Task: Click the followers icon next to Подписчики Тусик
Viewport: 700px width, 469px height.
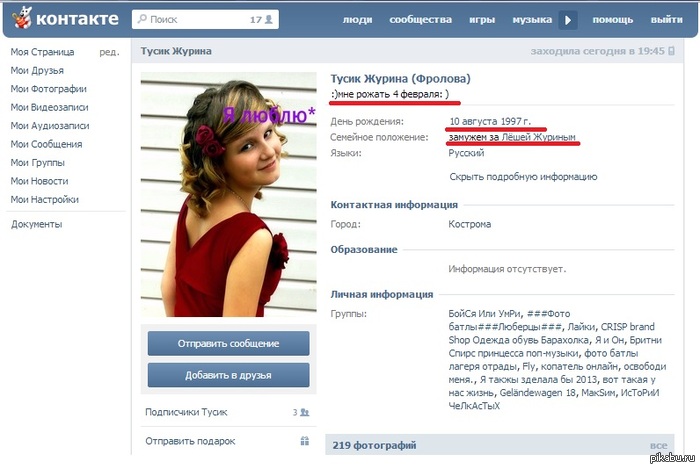Action: pyautogui.click(x=304, y=412)
